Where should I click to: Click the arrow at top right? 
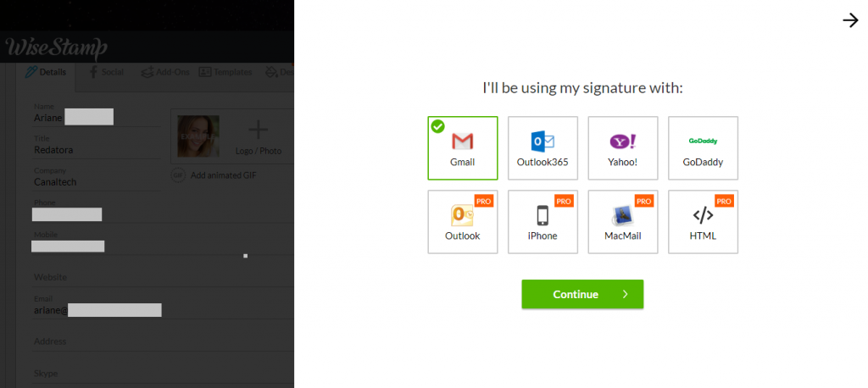850,20
